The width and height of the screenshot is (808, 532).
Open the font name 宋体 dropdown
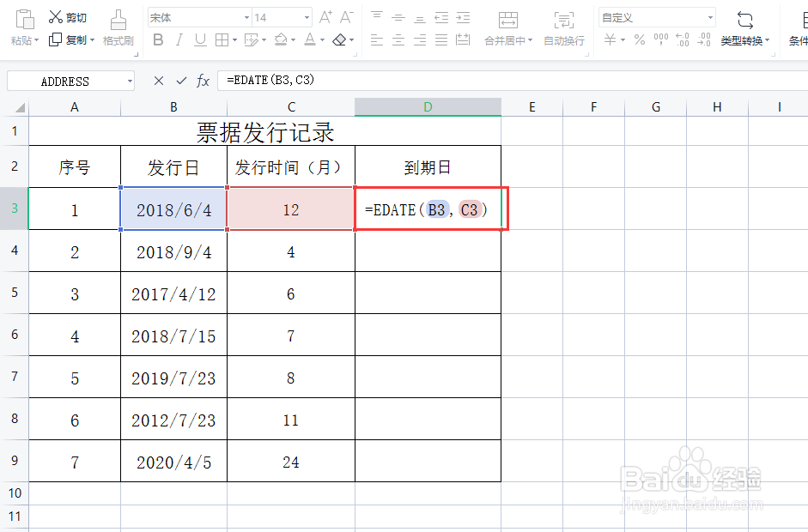click(246, 17)
